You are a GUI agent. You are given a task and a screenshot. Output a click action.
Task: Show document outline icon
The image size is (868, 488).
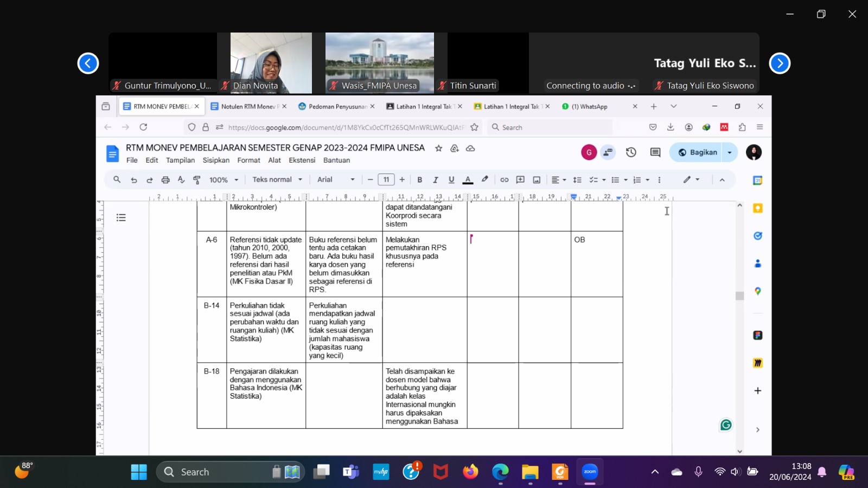[121, 217]
